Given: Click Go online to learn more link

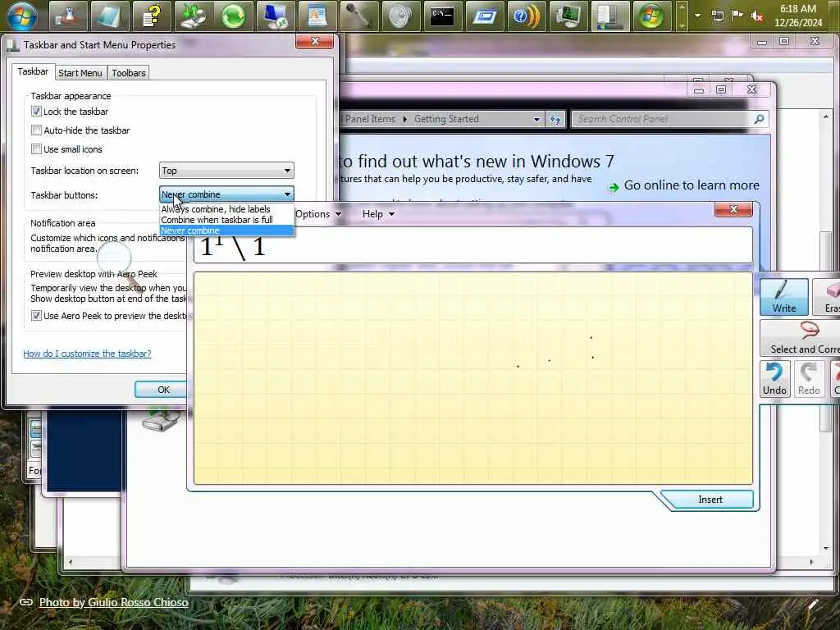Looking at the screenshot, I should point(692,185).
